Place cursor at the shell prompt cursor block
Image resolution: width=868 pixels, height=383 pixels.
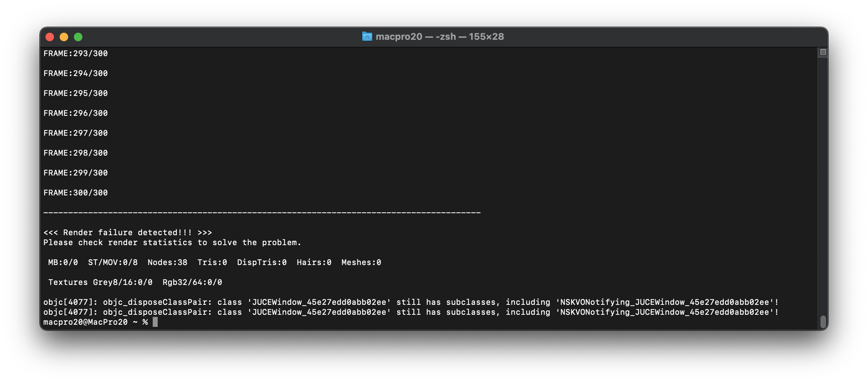155,322
